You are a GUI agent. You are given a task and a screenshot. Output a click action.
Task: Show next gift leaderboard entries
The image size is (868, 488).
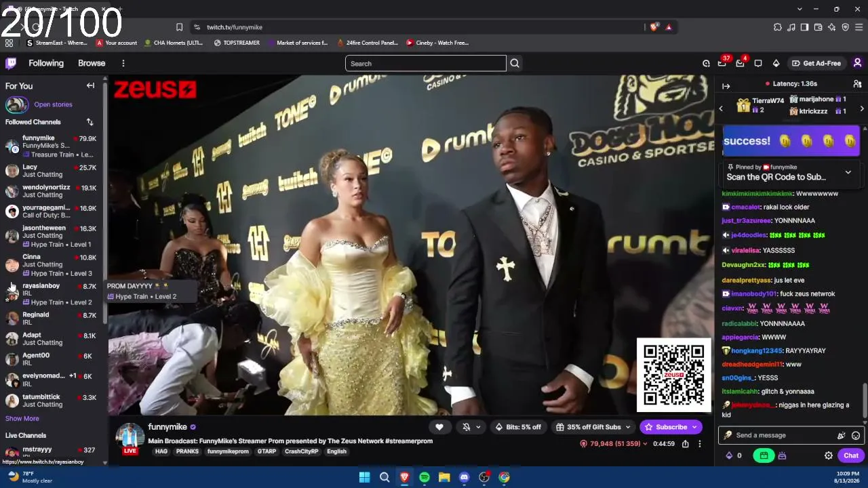(x=862, y=108)
